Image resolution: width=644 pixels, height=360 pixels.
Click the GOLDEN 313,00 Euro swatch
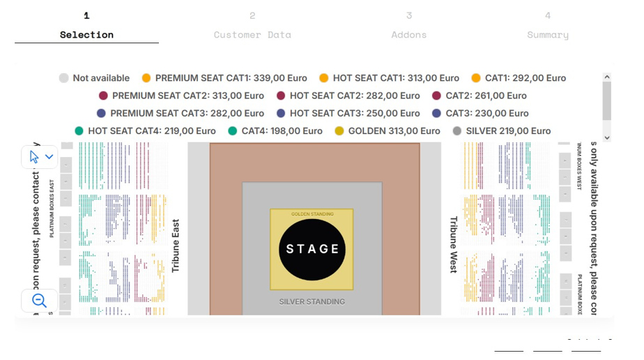point(339,131)
